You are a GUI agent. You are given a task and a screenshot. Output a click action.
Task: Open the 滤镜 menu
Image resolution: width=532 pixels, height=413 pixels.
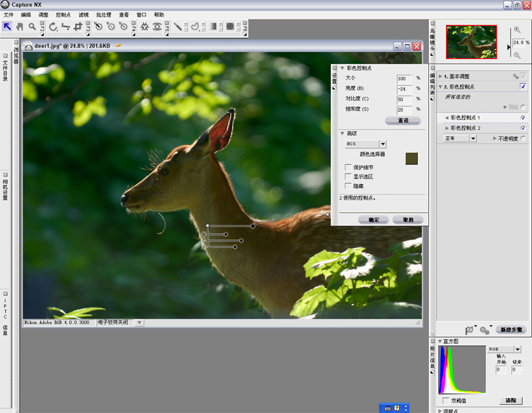pyautogui.click(x=84, y=15)
